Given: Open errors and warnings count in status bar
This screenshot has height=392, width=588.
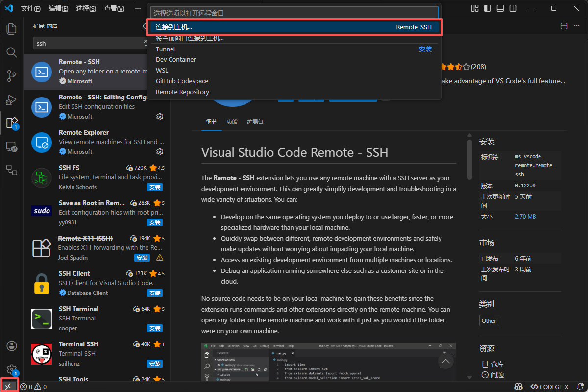Looking at the screenshot, I should pyautogui.click(x=33, y=387).
